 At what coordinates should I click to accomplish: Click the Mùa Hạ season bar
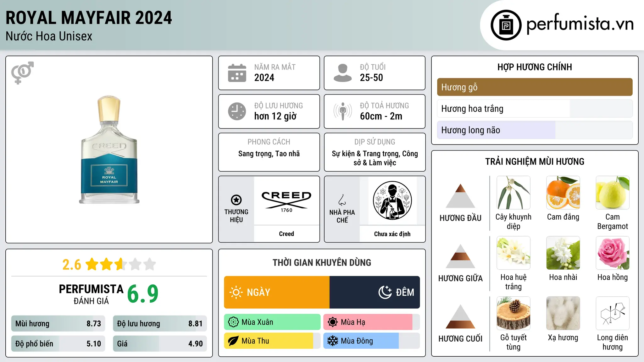click(371, 322)
